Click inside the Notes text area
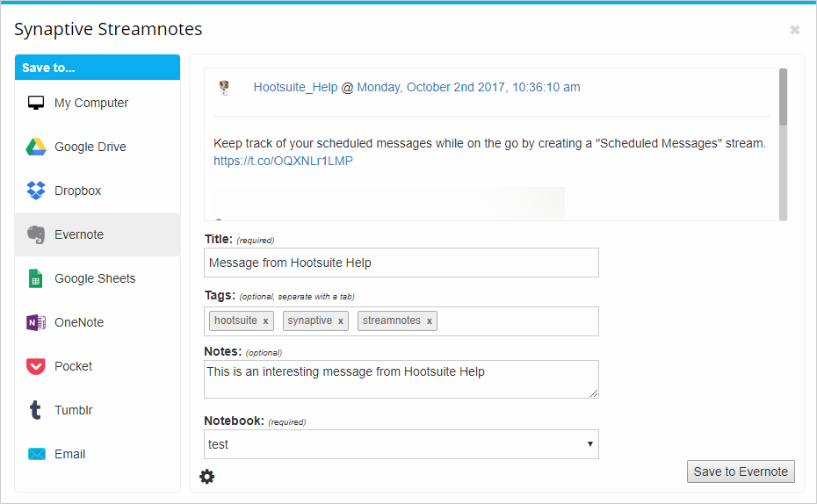Image resolution: width=817 pixels, height=504 pixels. (401, 379)
